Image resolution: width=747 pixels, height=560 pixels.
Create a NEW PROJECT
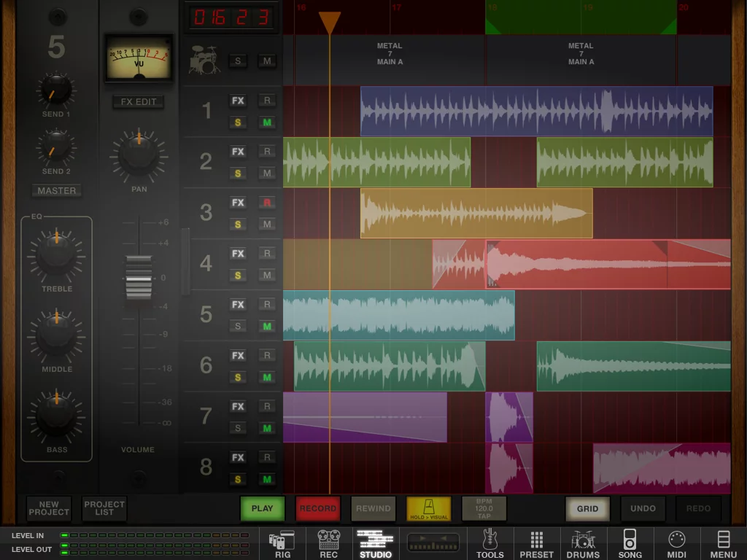(48, 509)
